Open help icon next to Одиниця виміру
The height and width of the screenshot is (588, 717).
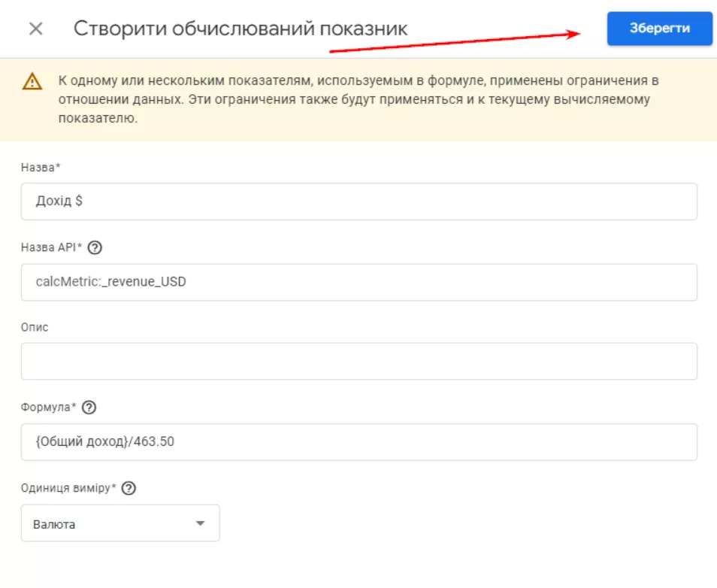tap(129, 488)
